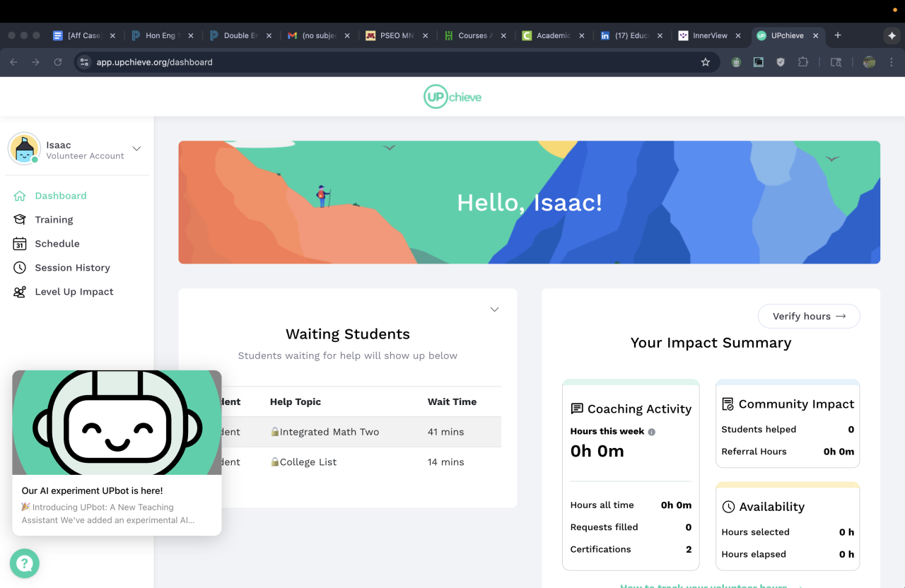The image size is (905, 588).
Task: Click the sparkle icon in the tab strip
Action: pos(892,35)
